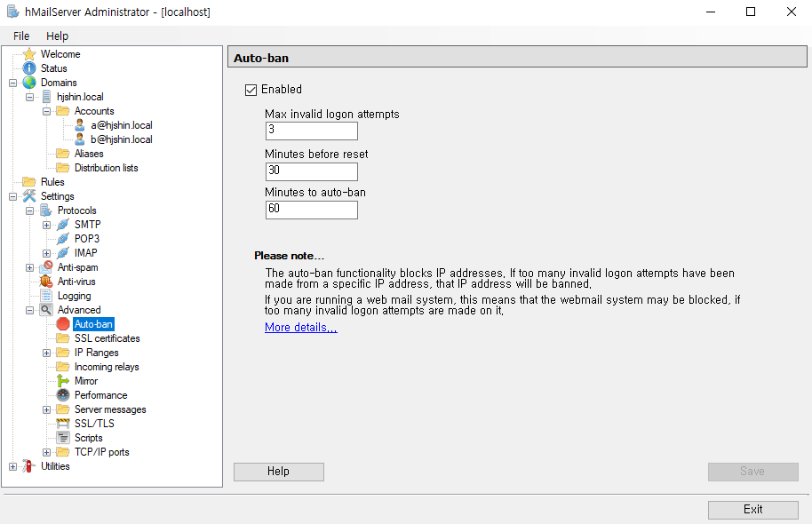This screenshot has width=812, height=524.
Task: Open the Help menu
Action: (x=57, y=36)
